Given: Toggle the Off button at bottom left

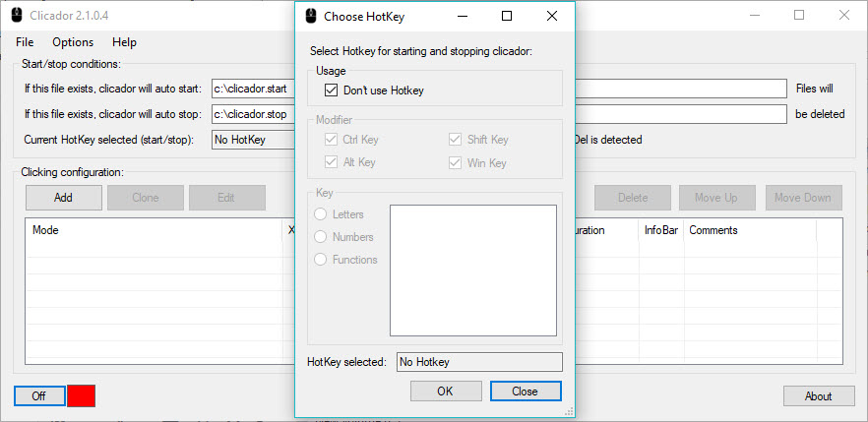Looking at the screenshot, I should 38,396.
